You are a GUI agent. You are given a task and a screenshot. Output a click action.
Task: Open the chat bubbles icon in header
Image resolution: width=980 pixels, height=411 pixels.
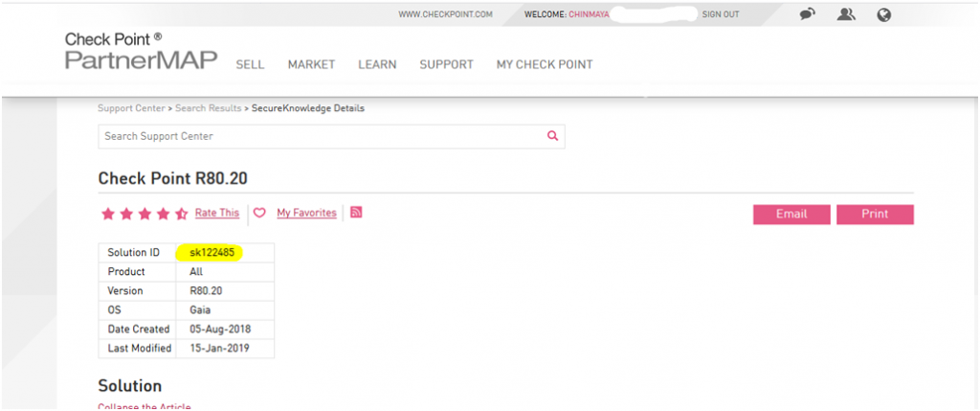tap(808, 14)
